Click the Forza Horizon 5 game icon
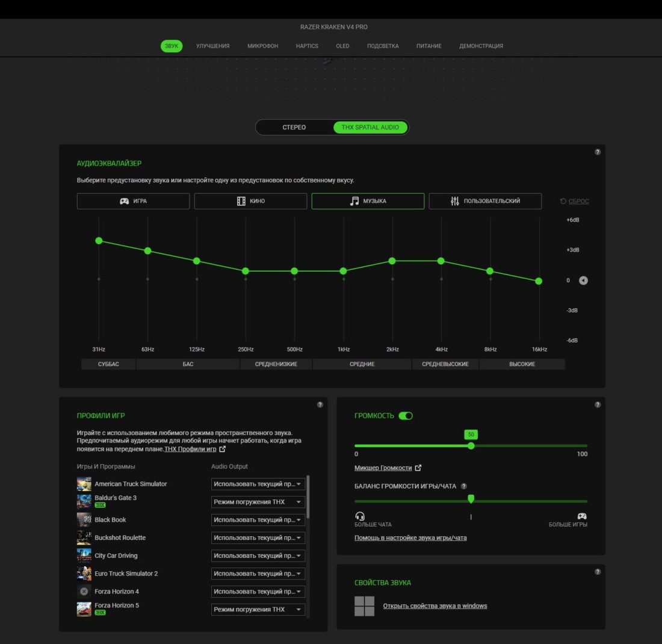The width and height of the screenshot is (662, 644). point(84,609)
